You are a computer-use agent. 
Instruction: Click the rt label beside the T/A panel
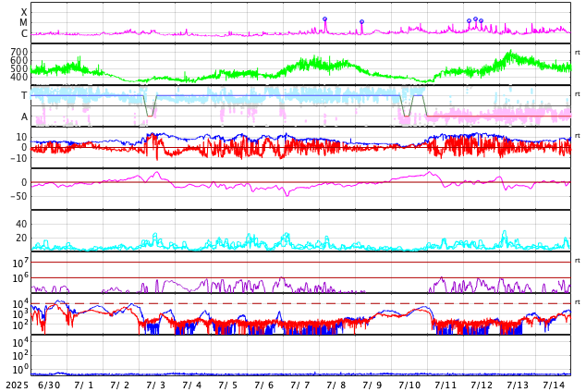click(x=578, y=93)
